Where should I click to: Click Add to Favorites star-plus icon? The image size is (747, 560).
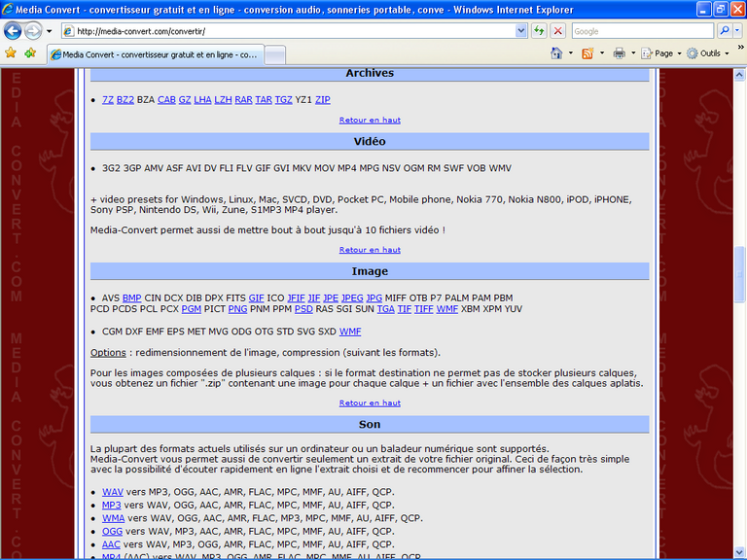click(x=30, y=52)
